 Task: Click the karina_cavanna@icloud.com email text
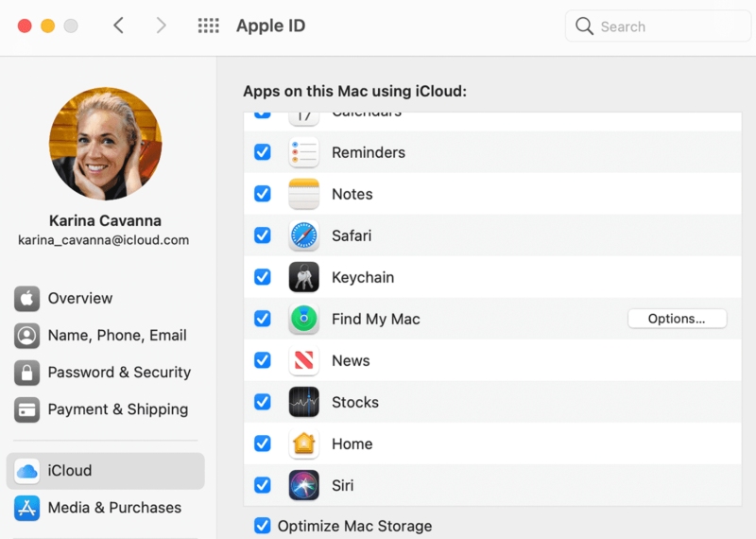tap(104, 240)
